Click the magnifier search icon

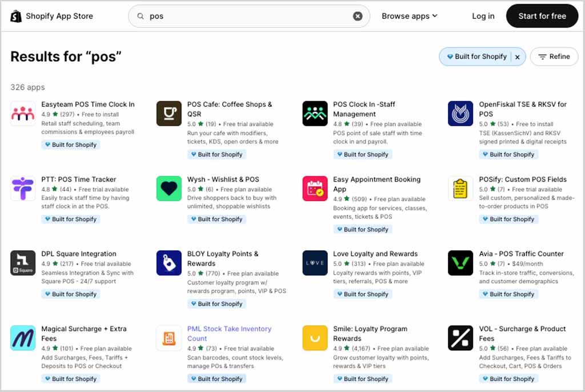(141, 16)
